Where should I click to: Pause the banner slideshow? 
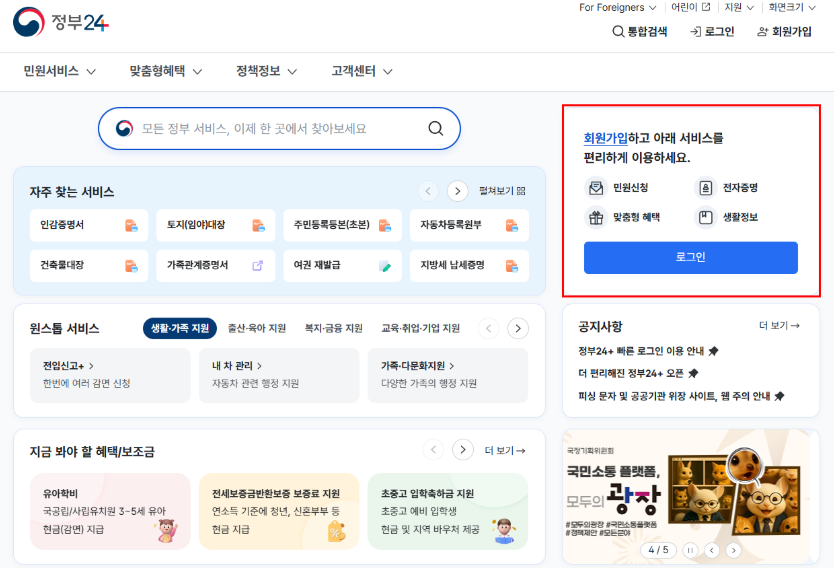pos(688,550)
